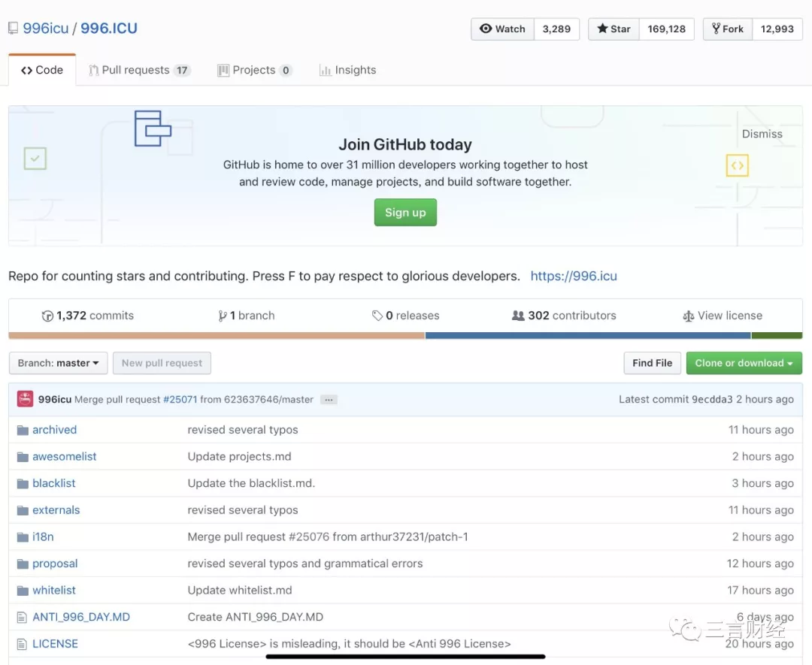Viewport: 812px width, 665px height.
Task: Click the code brackets icon on Code tab
Action: tap(26, 71)
